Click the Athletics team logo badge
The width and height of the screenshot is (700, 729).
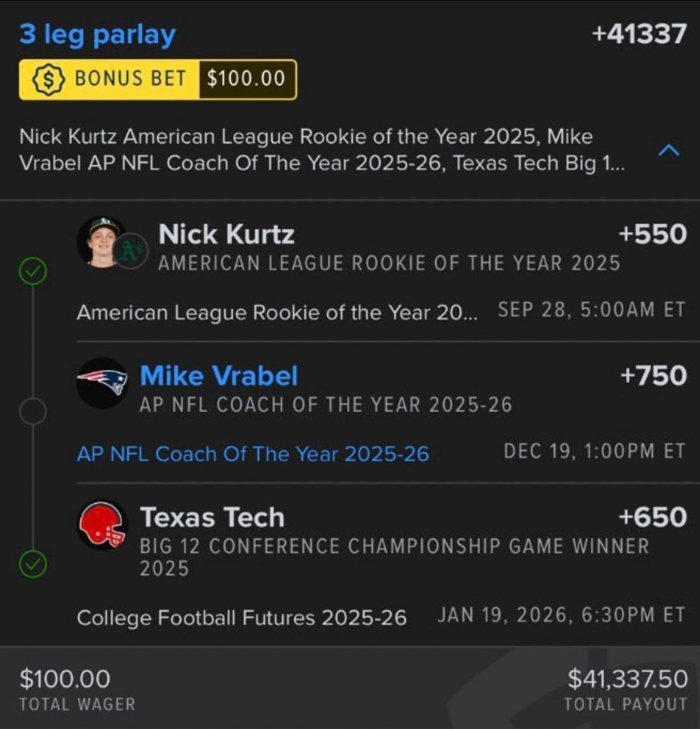tap(130, 251)
